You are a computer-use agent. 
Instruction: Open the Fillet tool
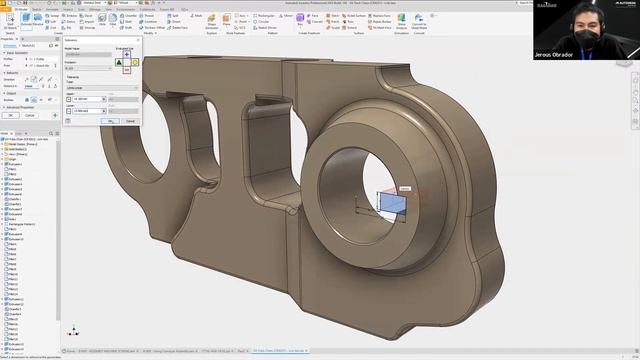click(x=113, y=20)
